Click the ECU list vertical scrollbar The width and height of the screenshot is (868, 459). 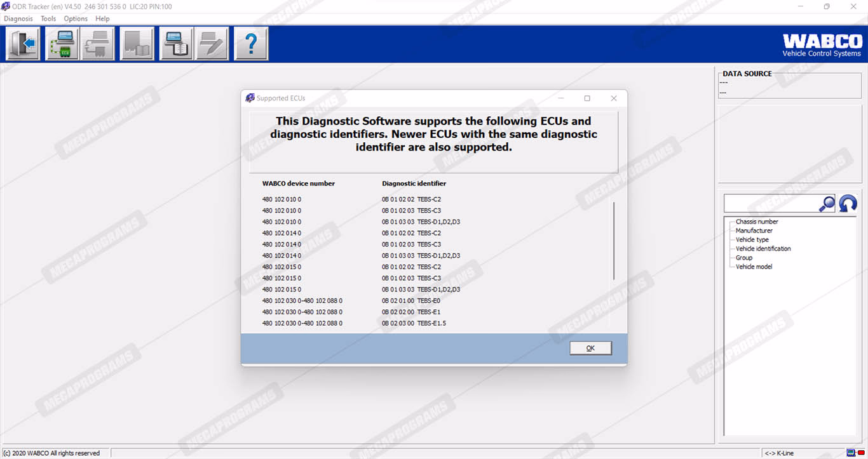pyautogui.click(x=614, y=241)
